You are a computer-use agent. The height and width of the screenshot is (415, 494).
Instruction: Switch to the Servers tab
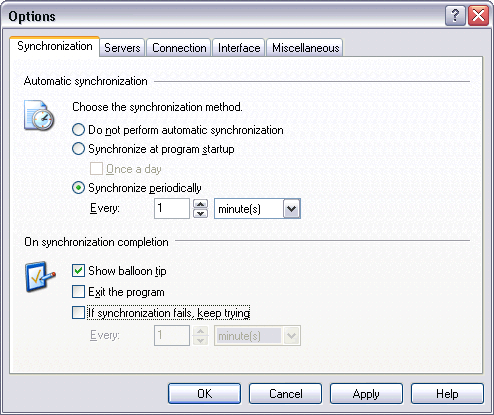122,48
